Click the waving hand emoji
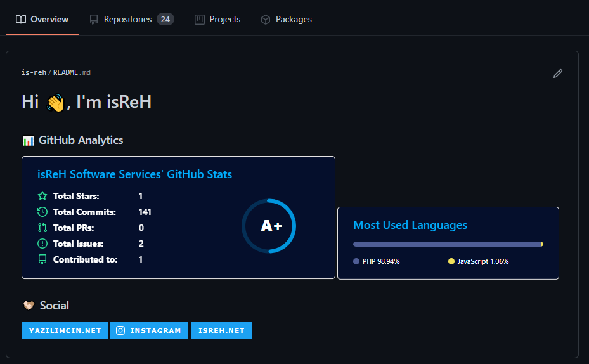Viewport: 589px width, 364px height. (56, 103)
